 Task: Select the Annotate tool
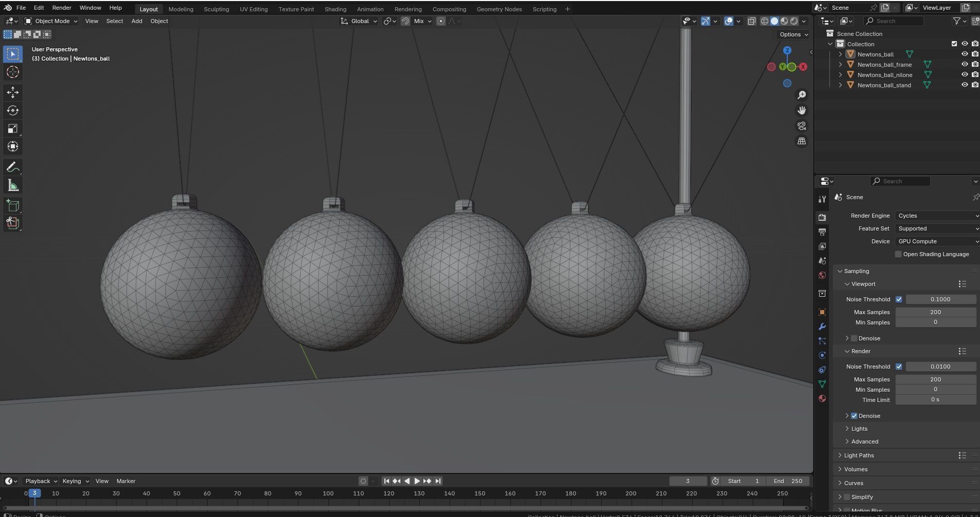13,167
